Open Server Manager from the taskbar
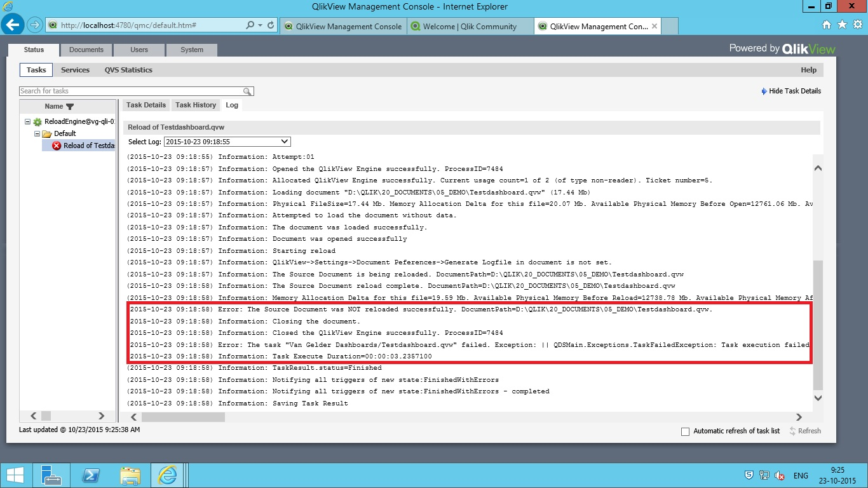The width and height of the screenshot is (868, 488). click(x=52, y=475)
